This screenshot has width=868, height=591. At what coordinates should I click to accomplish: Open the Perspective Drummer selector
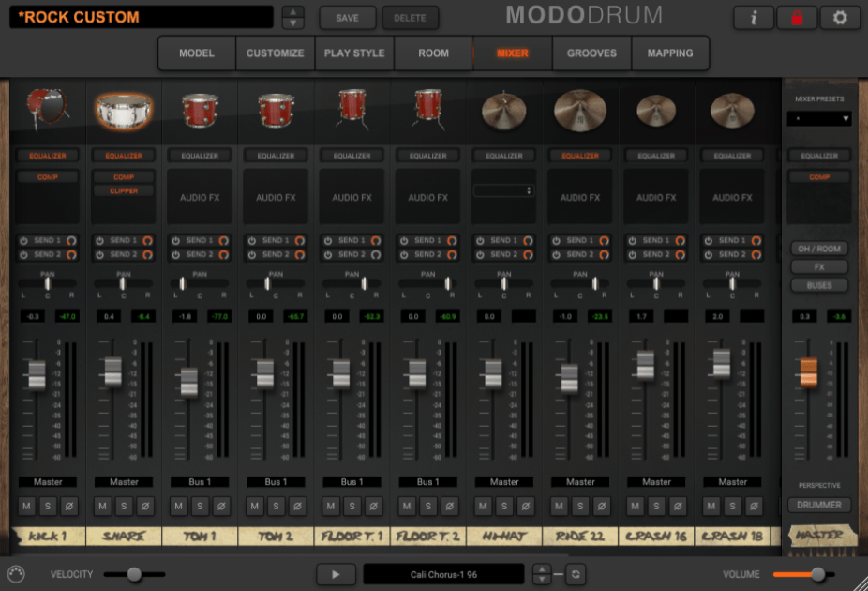[x=819, y=505]
